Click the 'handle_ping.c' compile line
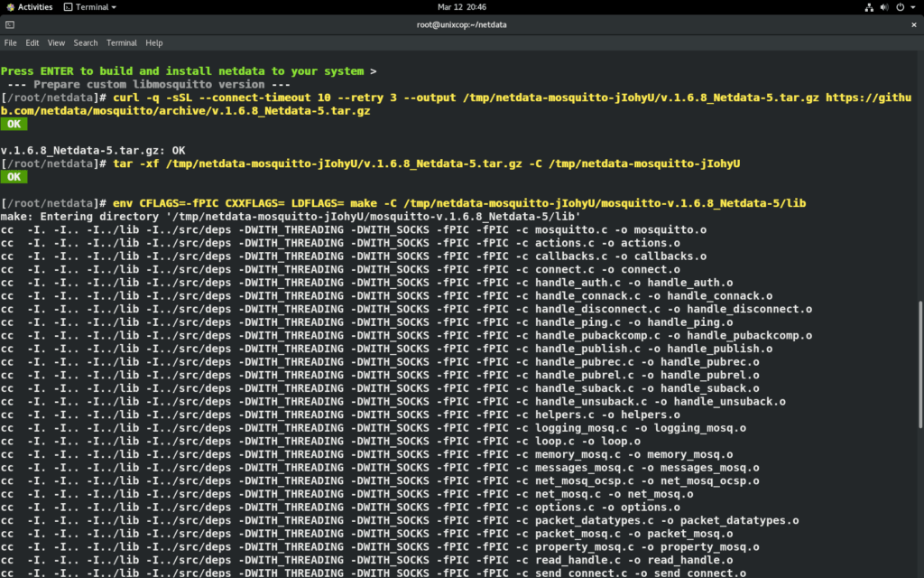This screenshot has height=578, width=924. tap(366, 322)
